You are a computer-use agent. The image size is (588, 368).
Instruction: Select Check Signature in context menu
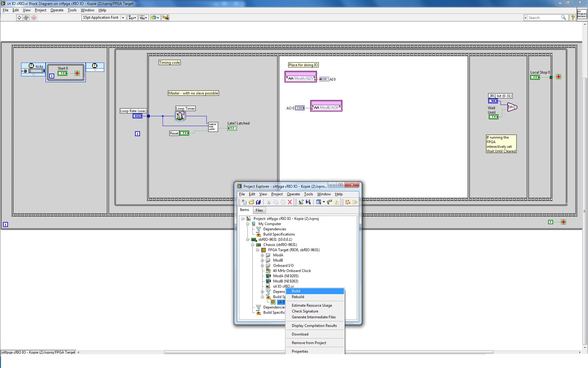[315, 311]
